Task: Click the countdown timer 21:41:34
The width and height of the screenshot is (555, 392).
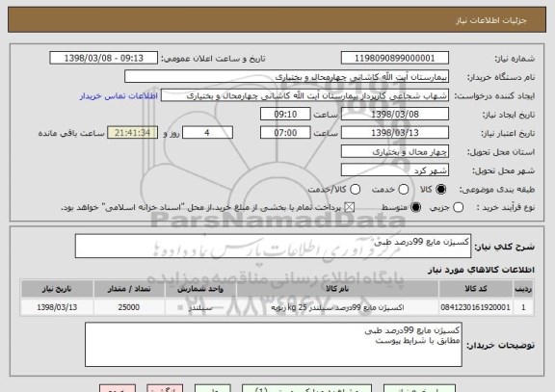Action: [x=132, y=133]
